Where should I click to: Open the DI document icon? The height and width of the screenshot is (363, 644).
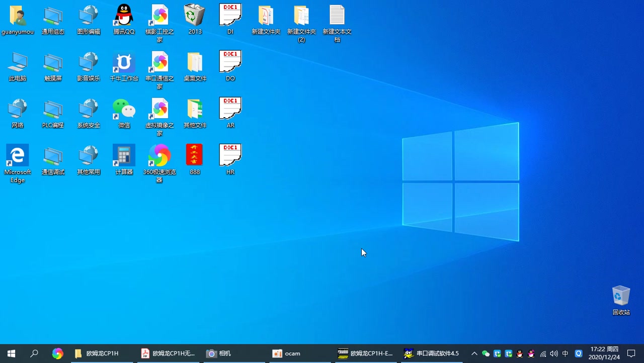coord(230,20)
